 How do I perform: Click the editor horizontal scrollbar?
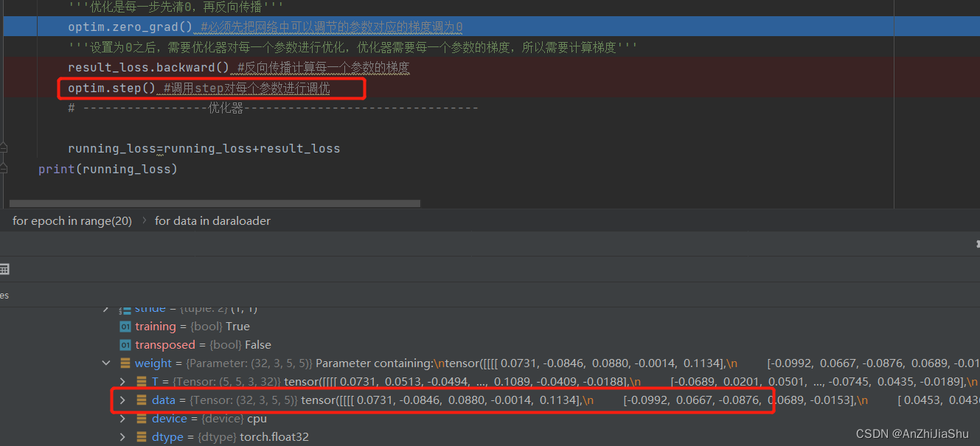click(215, 203)
